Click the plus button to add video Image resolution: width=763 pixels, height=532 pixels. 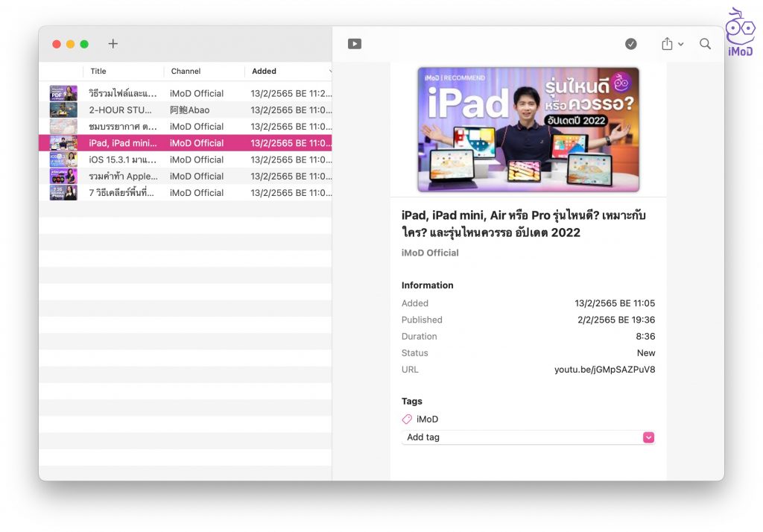coord(113,44)
